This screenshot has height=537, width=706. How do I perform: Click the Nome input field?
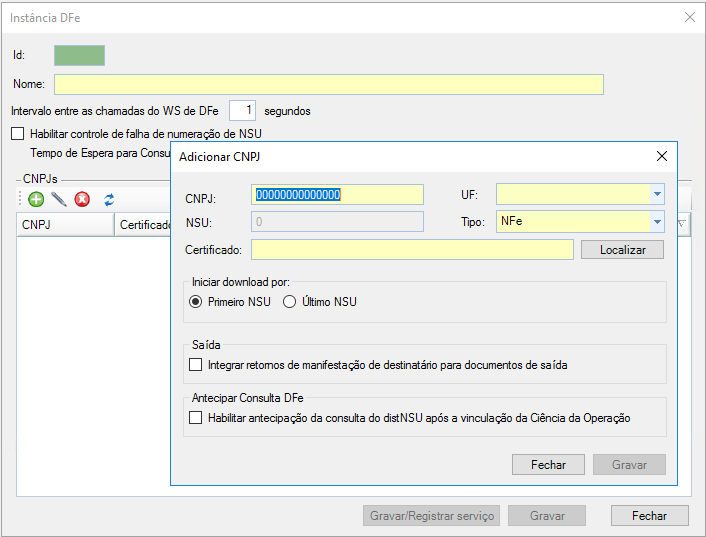pyautogui.click(x=329, y=84)
